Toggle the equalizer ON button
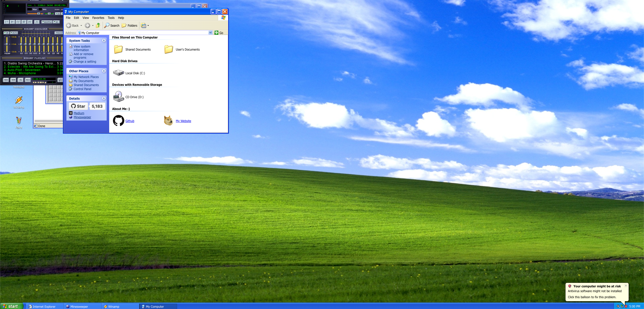The image size is (644, 309). coord(6,33)
